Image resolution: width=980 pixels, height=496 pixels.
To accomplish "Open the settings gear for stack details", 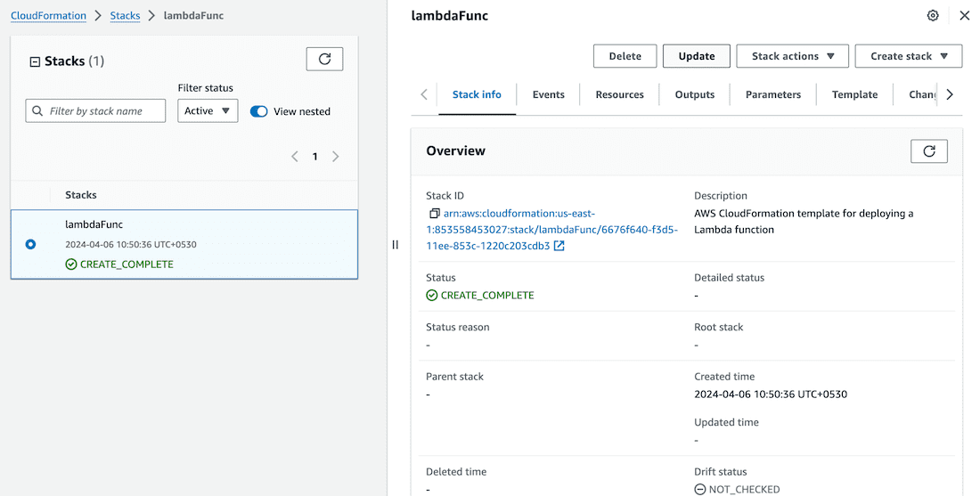I will pos(933,16).
